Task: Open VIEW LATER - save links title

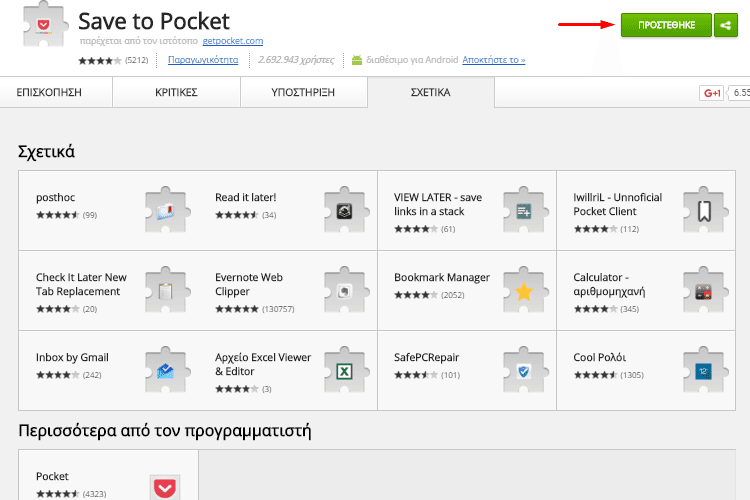Action: point(438,204)
